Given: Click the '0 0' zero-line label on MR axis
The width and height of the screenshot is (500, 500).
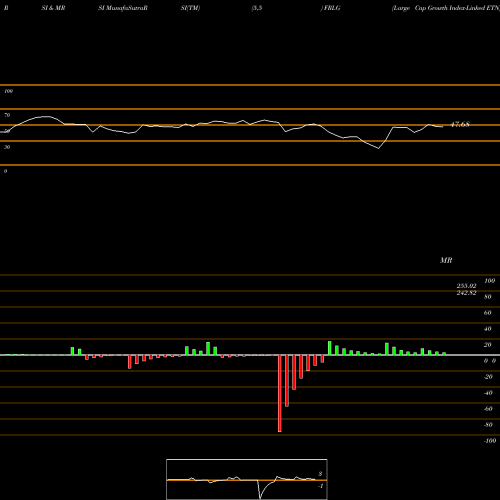Looking at the screenshot, I should pos(490,361).
